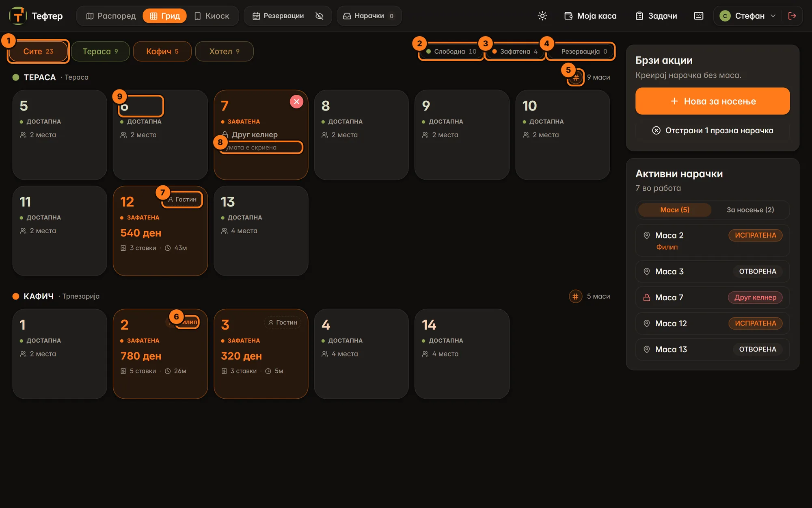This screenshot has width=812, height=508.
Task: Select the Хотел 9 zone filter
Action: [x=224, y=51]
